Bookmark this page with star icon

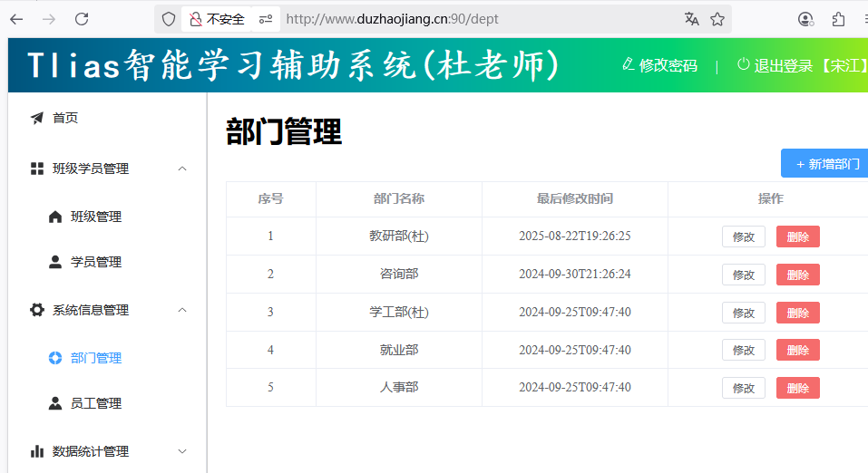(x=717, y=19)
